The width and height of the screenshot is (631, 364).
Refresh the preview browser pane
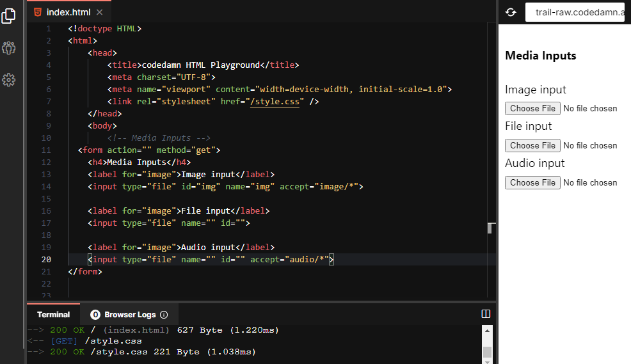[x=511, y=12]
